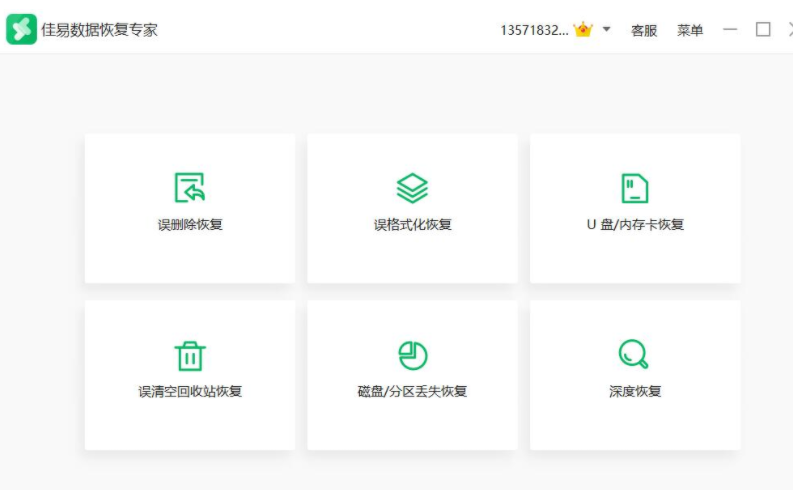Click the trash can recycle bin icon

point(190,356)
